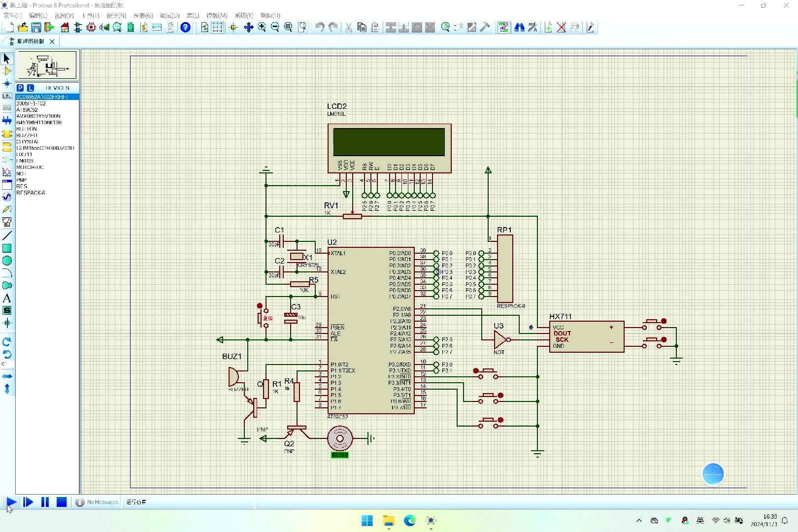This screenshot has height=532, width=798.
Task: Select the Terminals mode tool
Action: coord(7,147)
